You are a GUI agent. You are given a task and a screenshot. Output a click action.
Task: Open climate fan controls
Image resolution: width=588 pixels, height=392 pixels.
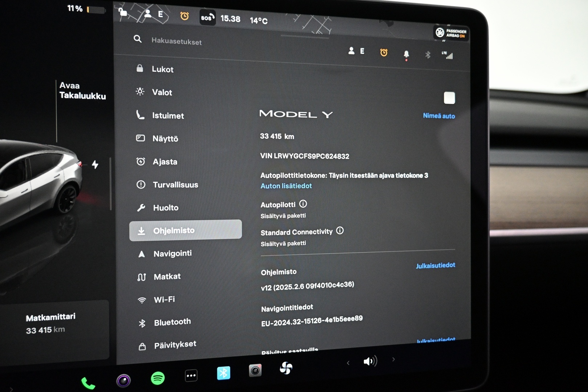click(x=286, y=368)
